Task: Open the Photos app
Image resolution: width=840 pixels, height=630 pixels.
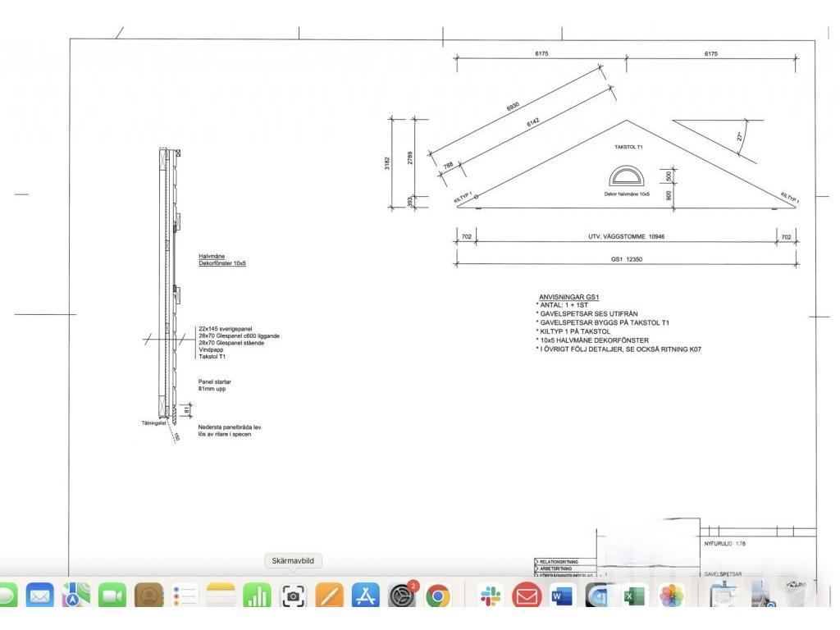Action: [672, 595]
